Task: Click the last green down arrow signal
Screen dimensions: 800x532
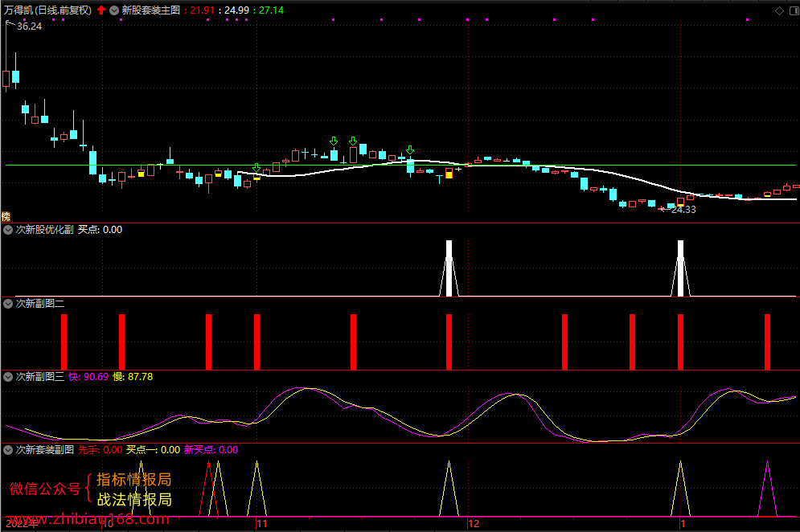Action: click(x=410, y=150)
